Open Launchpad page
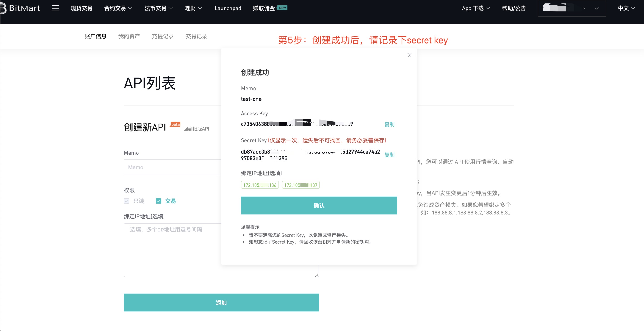 coord(227,8)
